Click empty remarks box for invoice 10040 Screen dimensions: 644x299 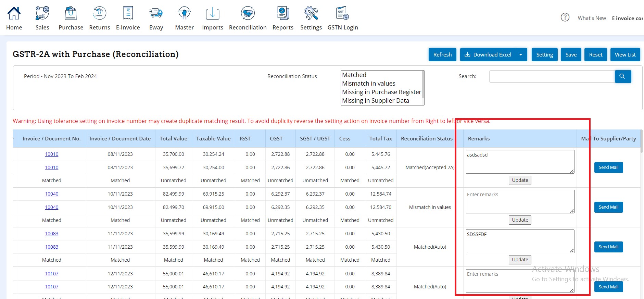coord(520,201)
